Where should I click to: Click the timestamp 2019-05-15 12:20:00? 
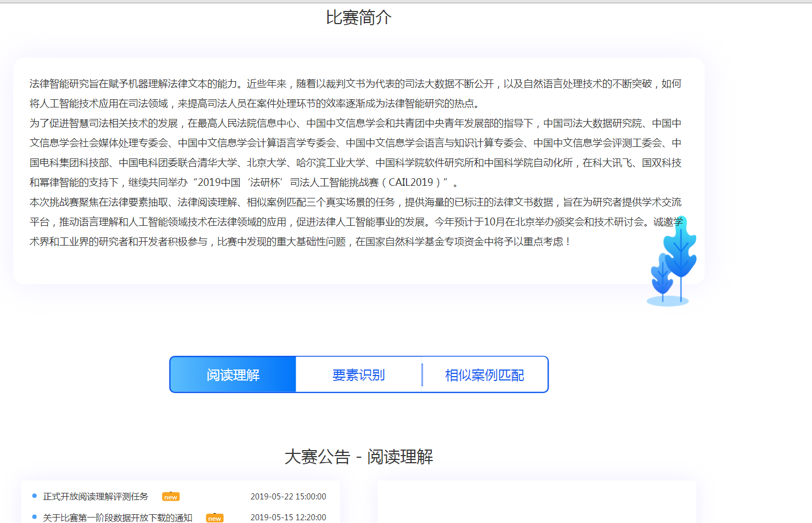288,518
